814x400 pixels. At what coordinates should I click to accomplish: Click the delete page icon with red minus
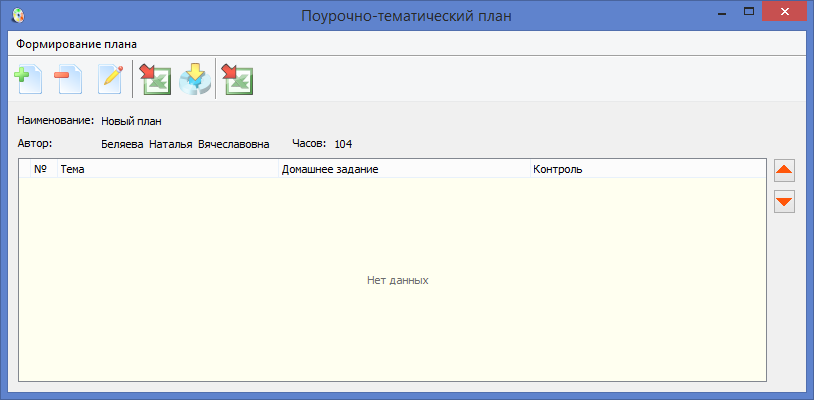pyautogui.click(x=69, y=79)
